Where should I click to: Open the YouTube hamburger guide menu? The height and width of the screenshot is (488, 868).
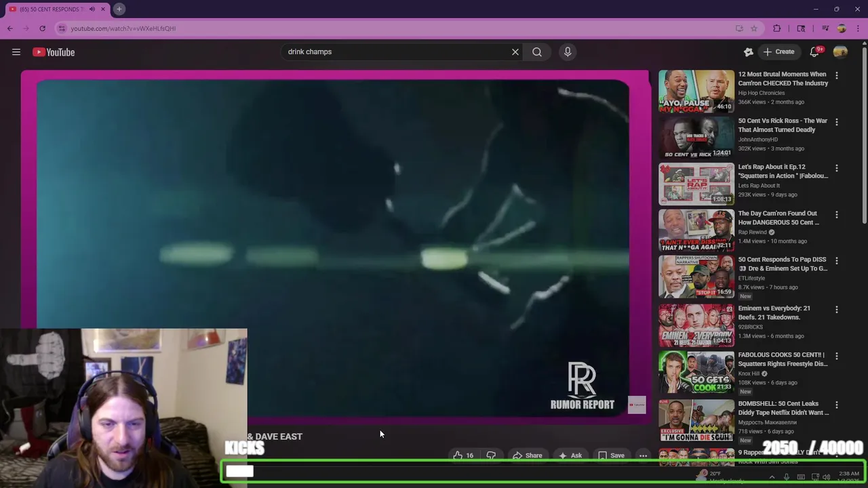point(16,52)
